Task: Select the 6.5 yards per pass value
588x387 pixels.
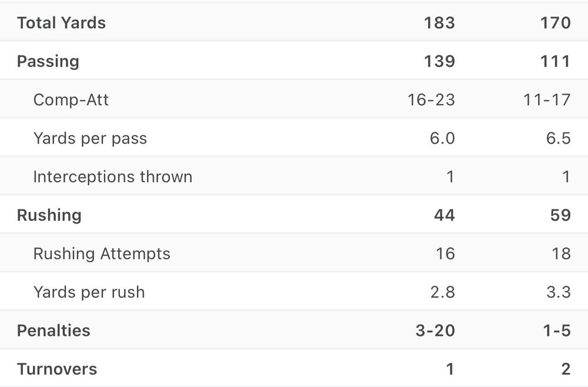Action: tap(557, 138)
